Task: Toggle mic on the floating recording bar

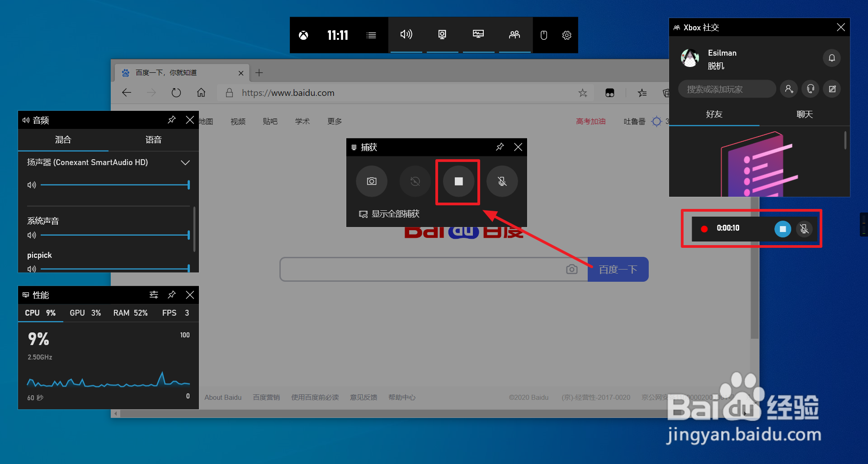Action: coord(804,229)
